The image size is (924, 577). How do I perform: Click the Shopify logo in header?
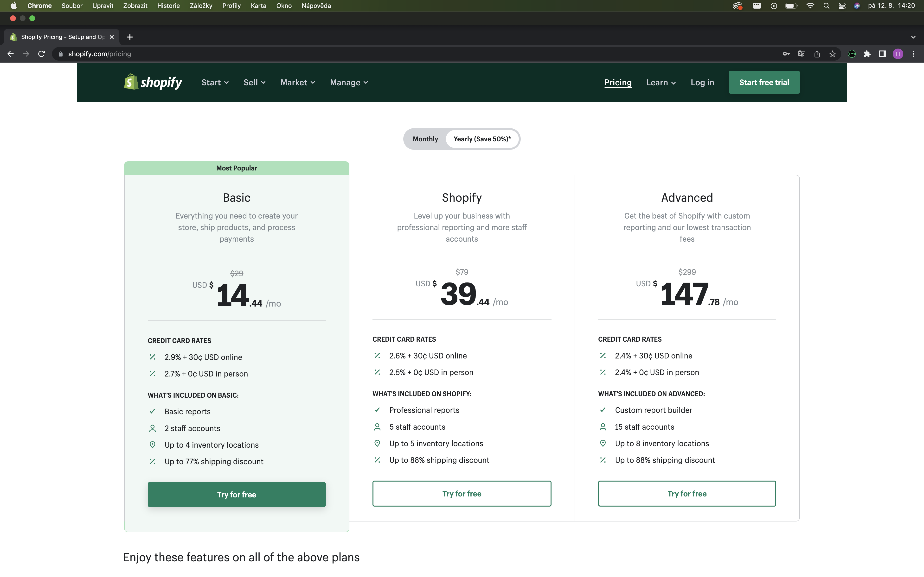coord(153,82)
